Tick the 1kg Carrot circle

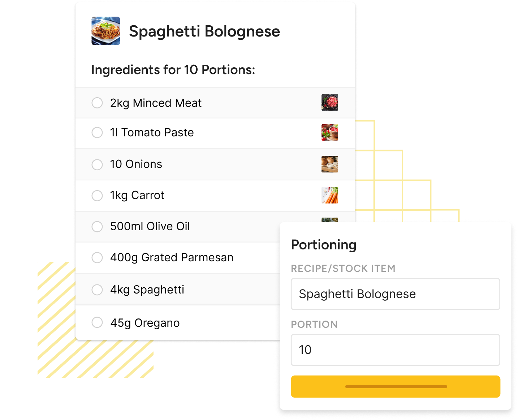click(97, 196)
